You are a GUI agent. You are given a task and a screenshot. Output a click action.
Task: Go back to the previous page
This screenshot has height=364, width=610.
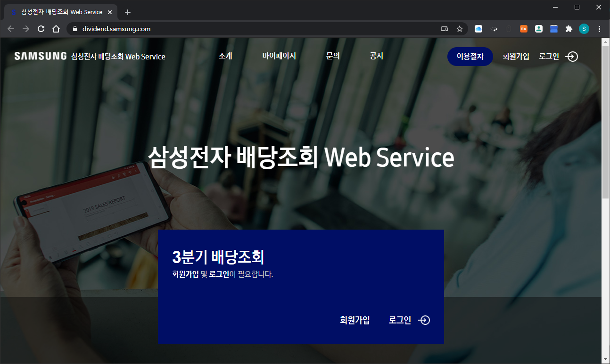11,29
